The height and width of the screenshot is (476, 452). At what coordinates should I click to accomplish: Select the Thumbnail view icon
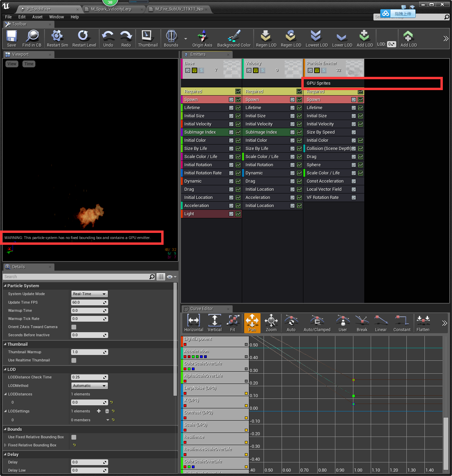148,38
